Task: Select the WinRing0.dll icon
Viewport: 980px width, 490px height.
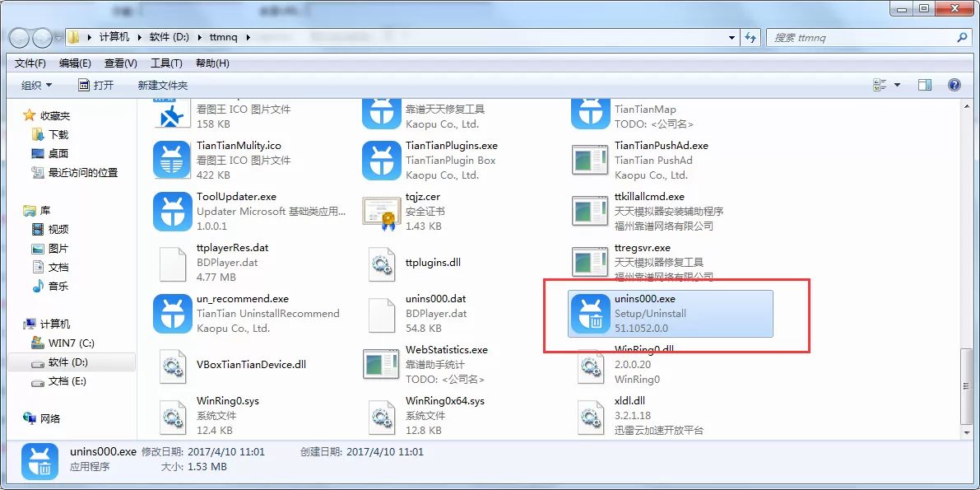Action: point(590,369)
